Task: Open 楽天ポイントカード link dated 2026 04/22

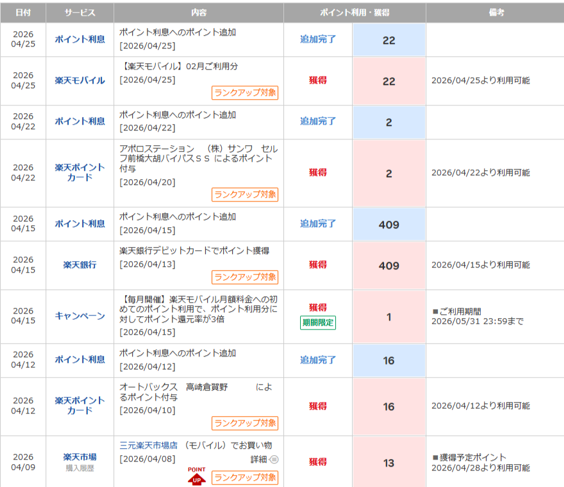Action: [x=80, y=172]
